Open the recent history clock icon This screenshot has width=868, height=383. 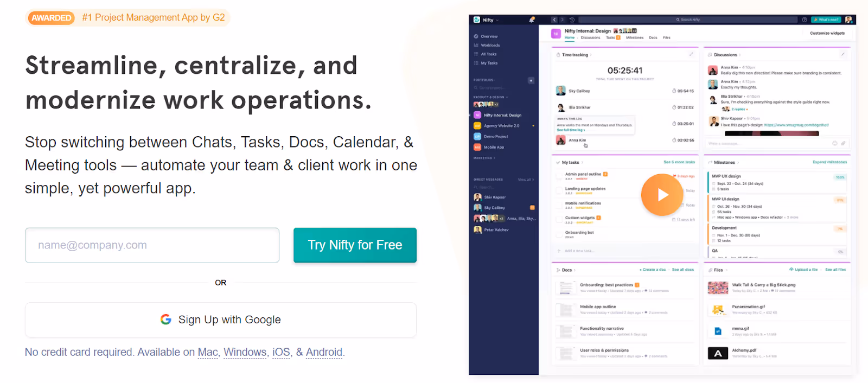point(572,20)
